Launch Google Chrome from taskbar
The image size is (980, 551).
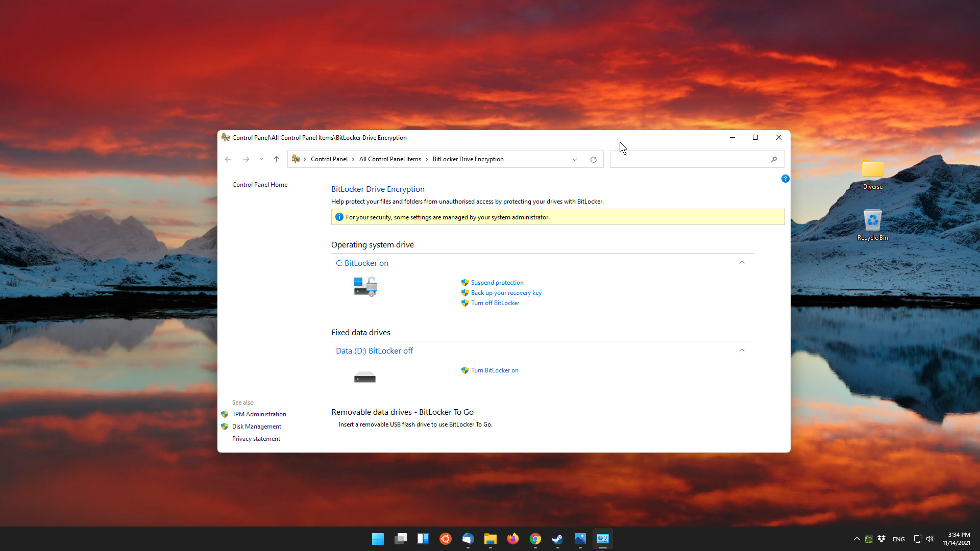pyautogui.click(x=535, y=539)
